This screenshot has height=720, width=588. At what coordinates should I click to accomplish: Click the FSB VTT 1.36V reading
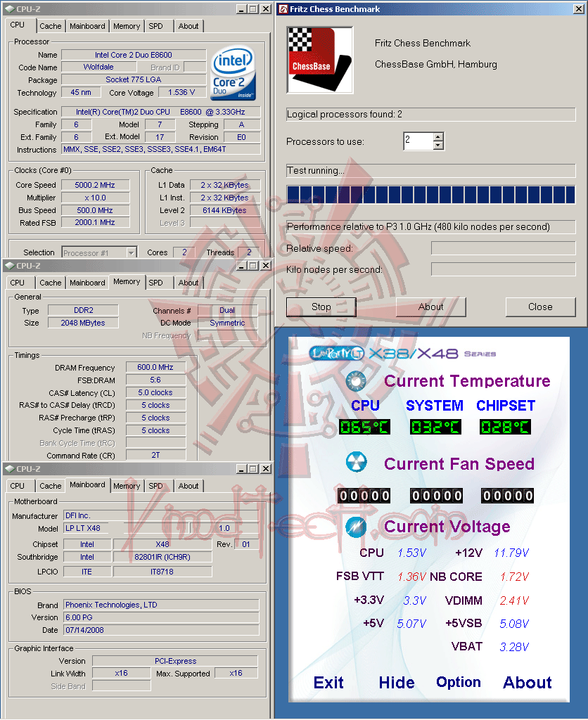point(411,577)
